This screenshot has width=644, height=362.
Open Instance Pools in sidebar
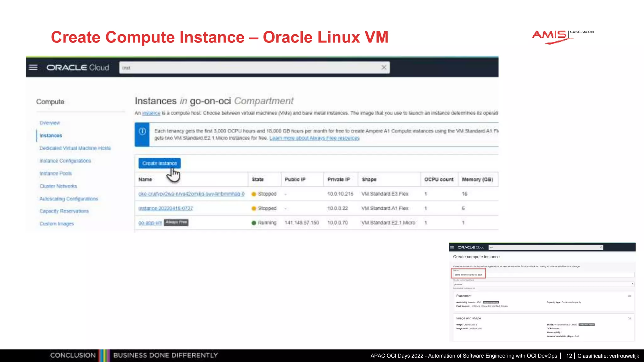point(55,173)
